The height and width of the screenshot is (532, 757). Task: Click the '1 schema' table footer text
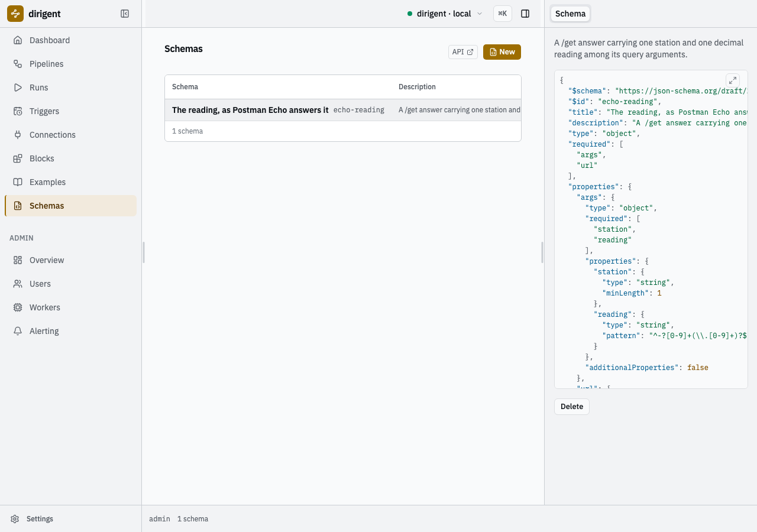[187, 131]
